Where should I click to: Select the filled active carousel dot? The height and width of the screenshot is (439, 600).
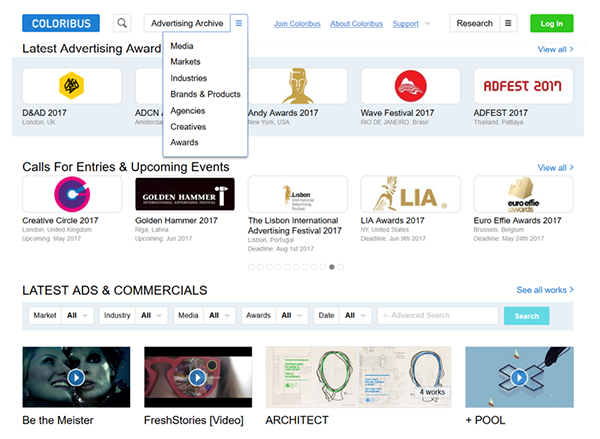332,267
